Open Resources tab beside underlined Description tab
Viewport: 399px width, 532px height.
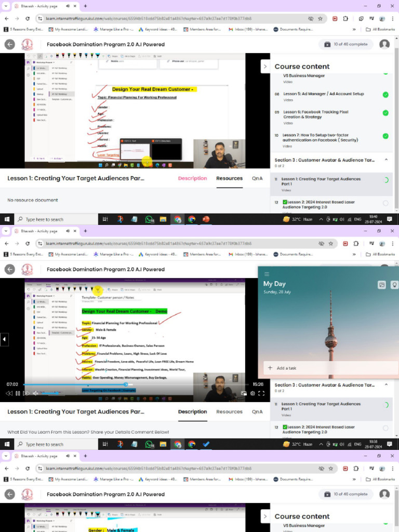tap(229, 411)
